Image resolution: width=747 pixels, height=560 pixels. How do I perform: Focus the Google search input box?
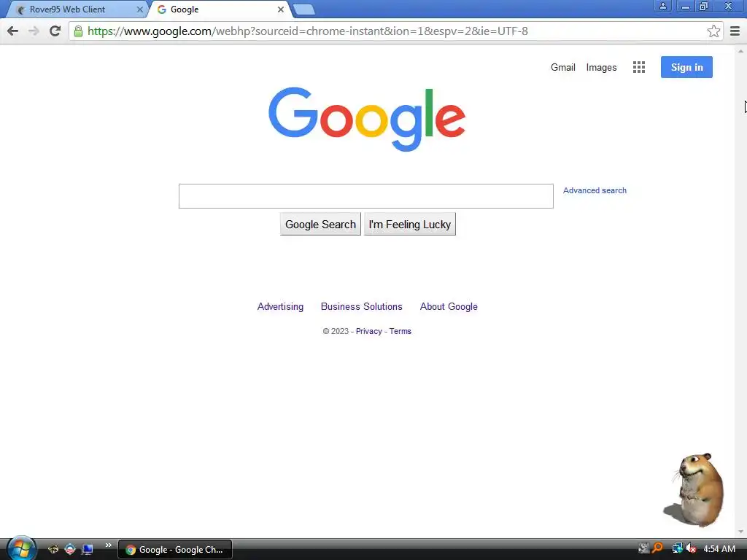point(366,196)
